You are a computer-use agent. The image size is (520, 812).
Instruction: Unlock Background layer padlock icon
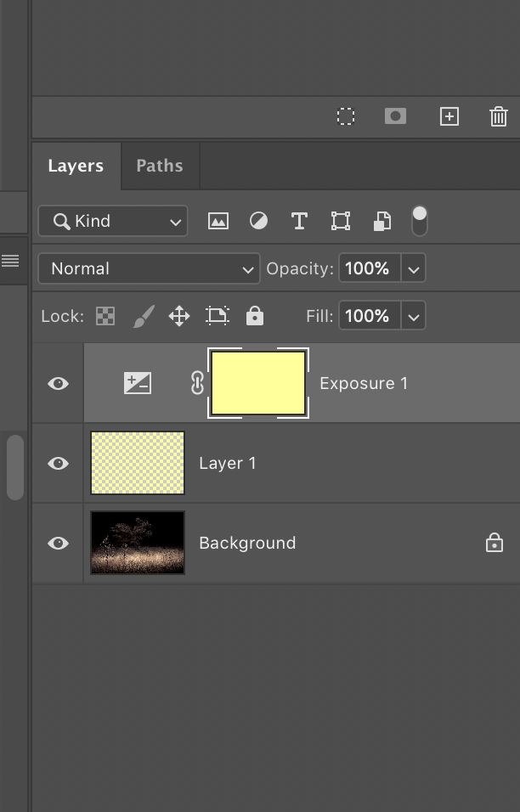point(495,542)
